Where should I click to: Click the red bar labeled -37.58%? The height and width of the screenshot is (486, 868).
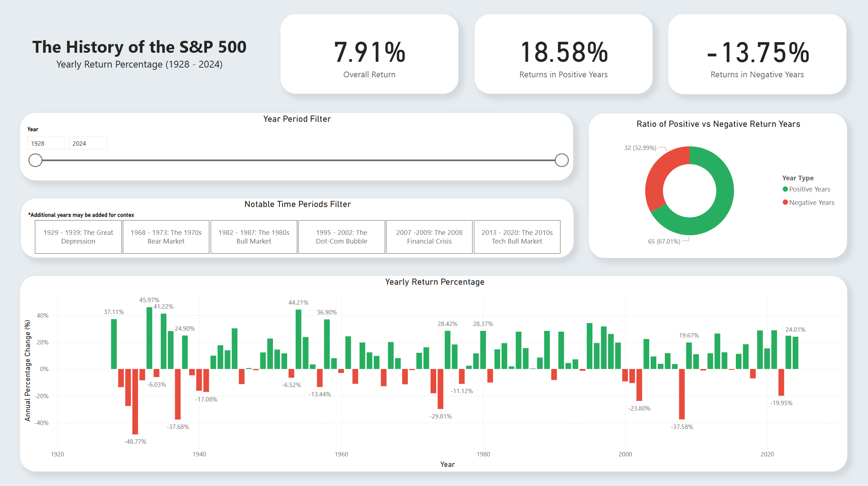pos(682,394)
